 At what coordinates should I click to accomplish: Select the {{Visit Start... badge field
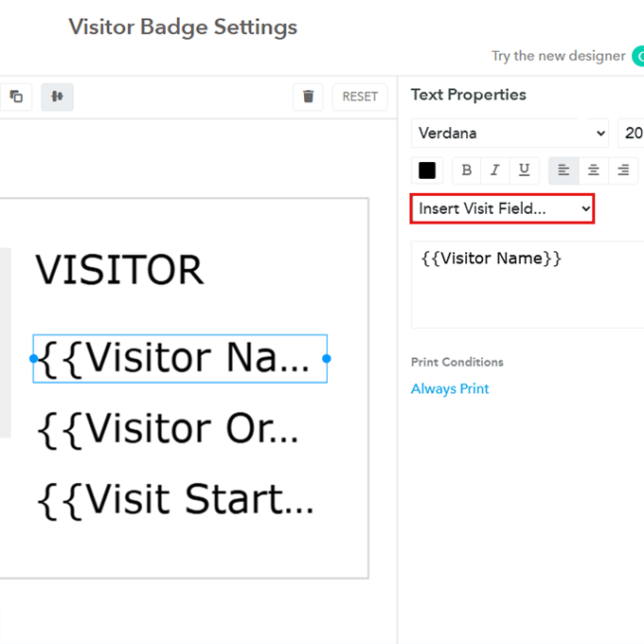click(x=175, y=500)
